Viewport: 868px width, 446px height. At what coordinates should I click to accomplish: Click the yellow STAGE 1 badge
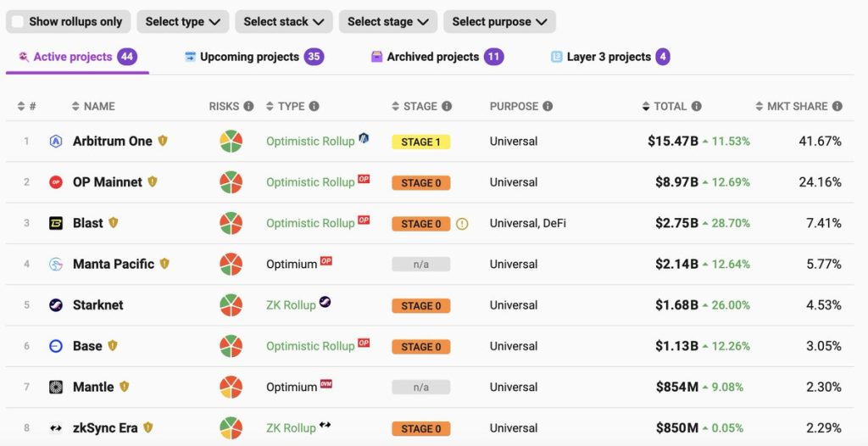tap(420, 142)
